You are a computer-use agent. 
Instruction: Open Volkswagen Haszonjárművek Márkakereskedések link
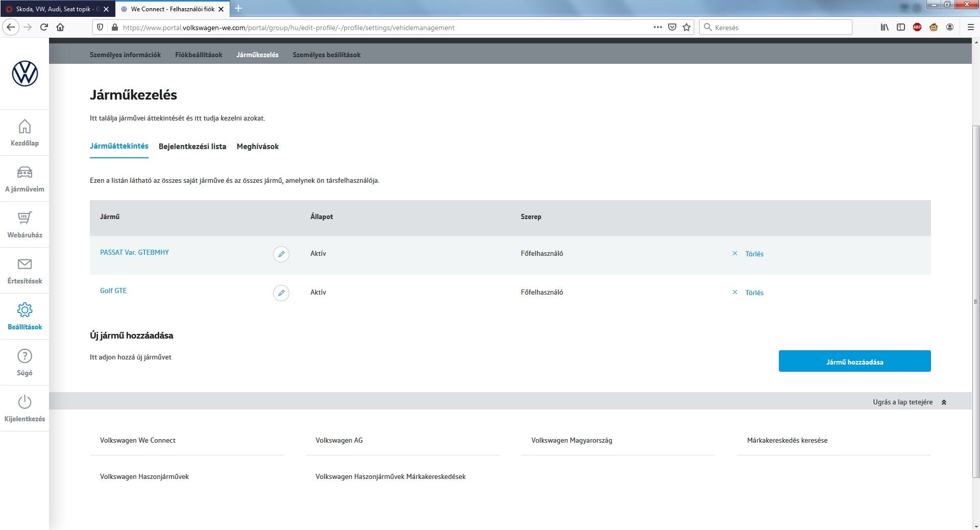[390, 476]
